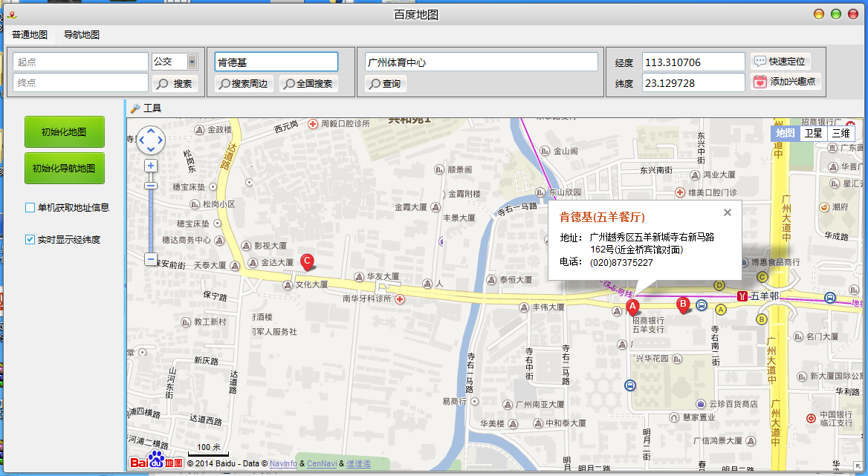868x476 pixels.
Task: Click the 快速定位 button
Action: tap(780, 61)
